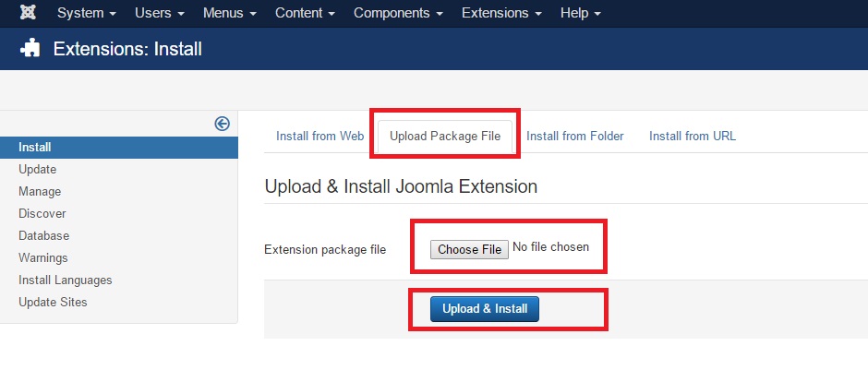Expand the Menus dropdown
Viewport: 868px width, 370px height.
coord(230,13)
